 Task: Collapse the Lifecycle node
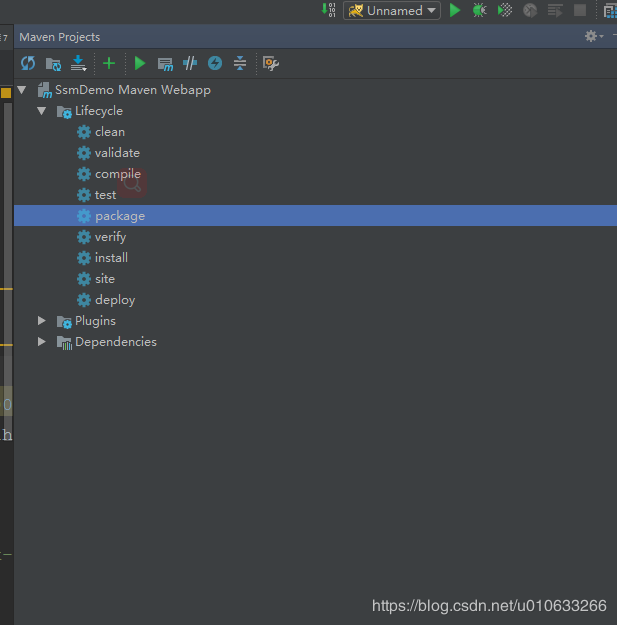[x=41, y=111]
